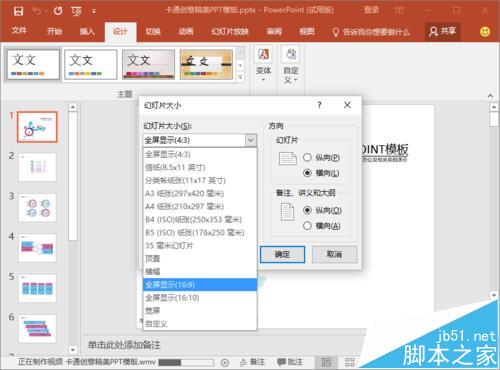Click the 取消 button
The width and height of the screenshot is (500, 370).
tap(334, 254)
